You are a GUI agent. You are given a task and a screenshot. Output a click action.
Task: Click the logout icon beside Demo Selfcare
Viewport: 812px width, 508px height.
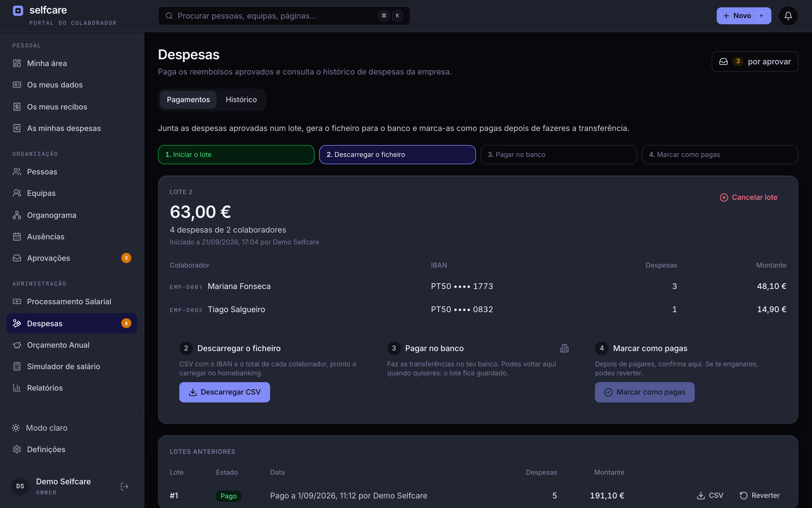point(125,486)
